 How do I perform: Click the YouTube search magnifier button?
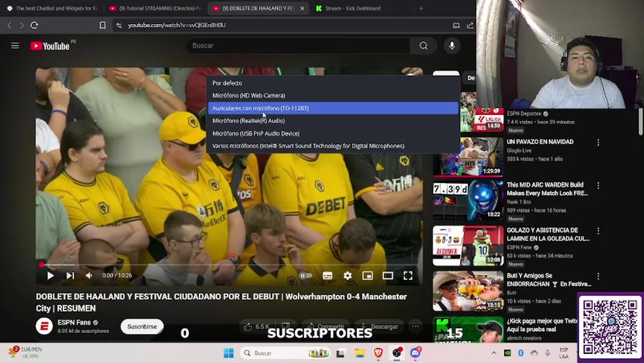click(x=423, y=45)
